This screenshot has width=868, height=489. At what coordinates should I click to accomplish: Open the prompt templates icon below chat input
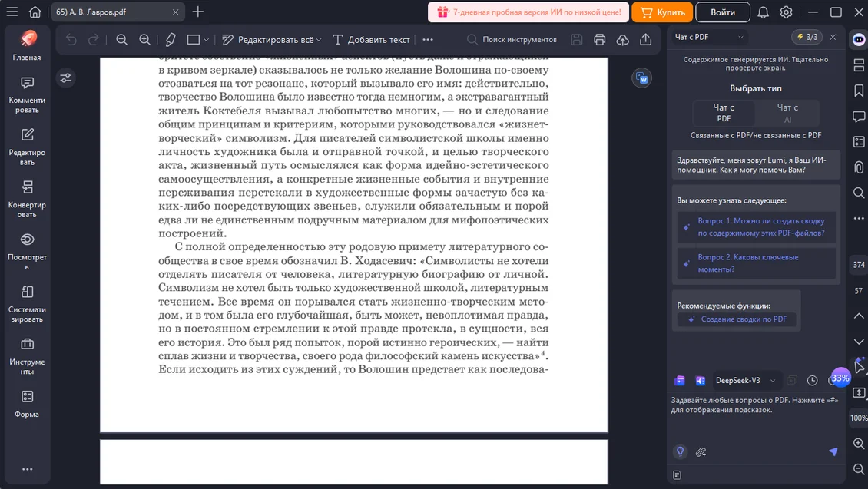(x=677, y=475)
